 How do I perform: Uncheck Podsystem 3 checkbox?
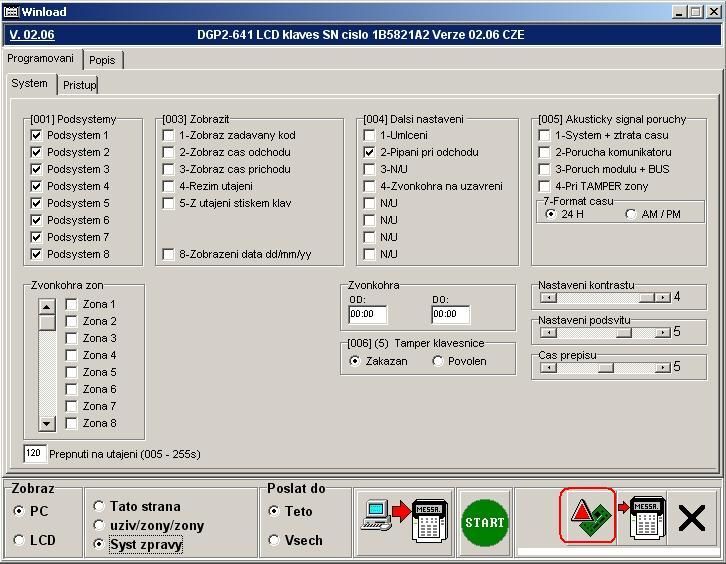[37, 169]
